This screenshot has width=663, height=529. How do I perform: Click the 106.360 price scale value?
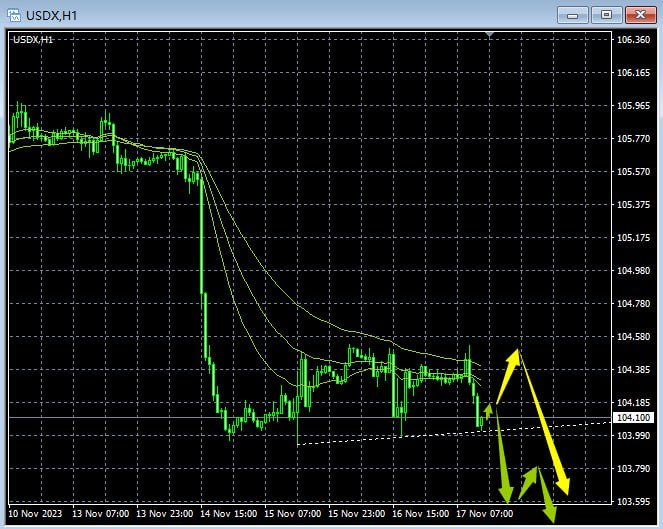(634, 40)
